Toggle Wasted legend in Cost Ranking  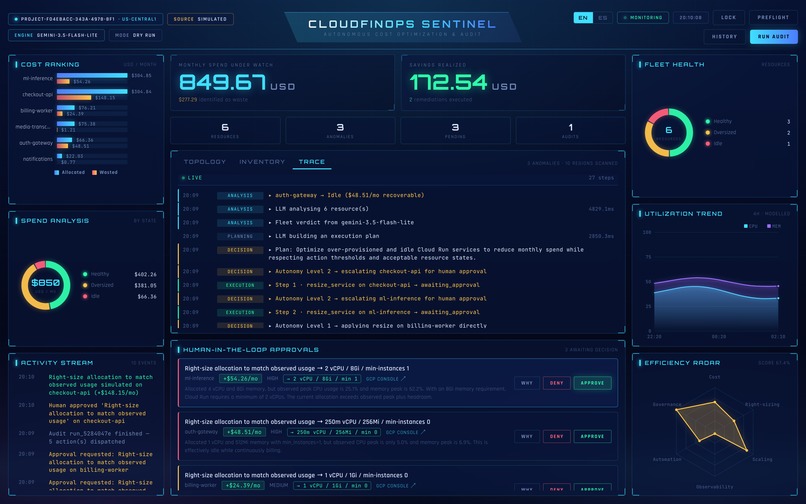pyautogui.click(x=105, y=173)
